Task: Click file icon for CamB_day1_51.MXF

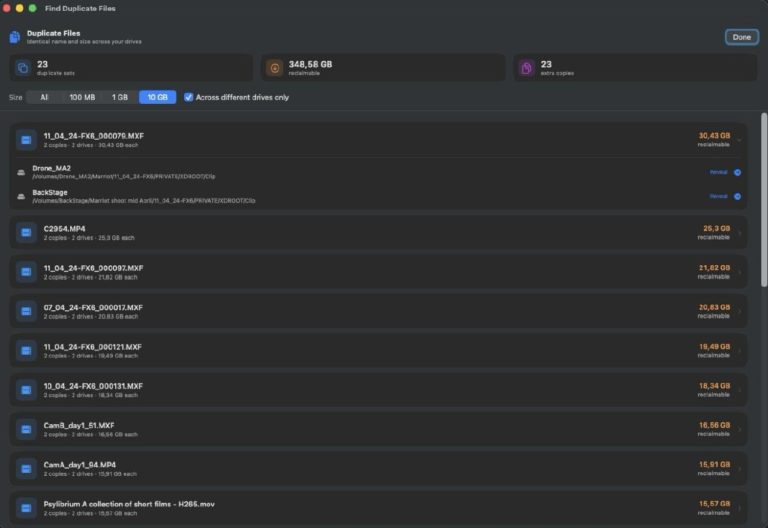Action: (x=26, y=430)
